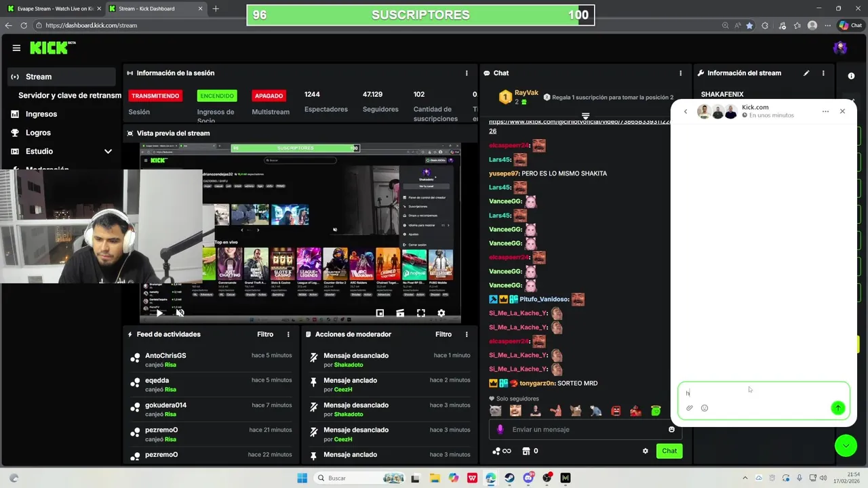Viewport: 868px width, 488px height.
Task: Open Chat panel three-dot options
Action: click(681, 73)
